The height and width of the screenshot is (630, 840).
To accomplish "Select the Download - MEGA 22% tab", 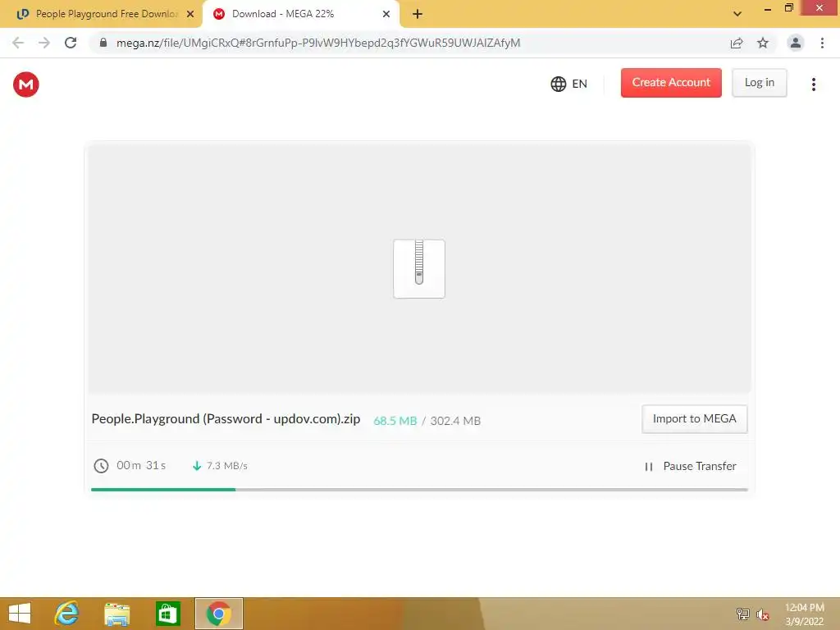I will [x=300, y=14].
